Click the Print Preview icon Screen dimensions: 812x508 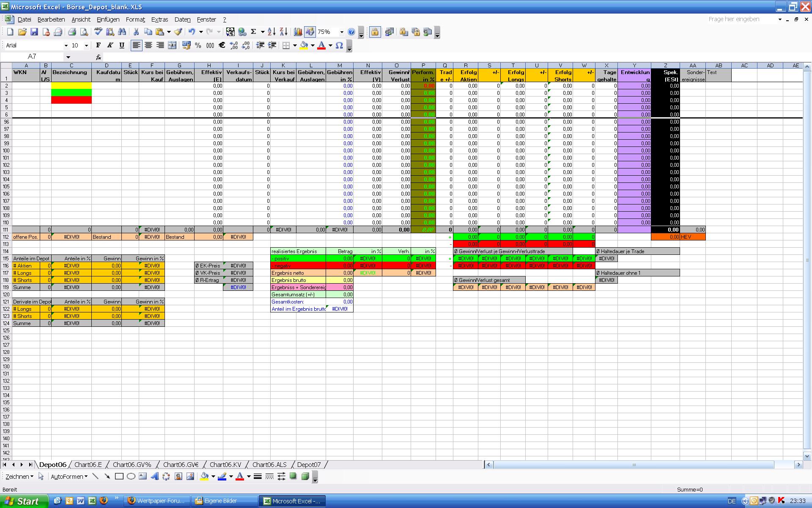[x=84, y=32]
